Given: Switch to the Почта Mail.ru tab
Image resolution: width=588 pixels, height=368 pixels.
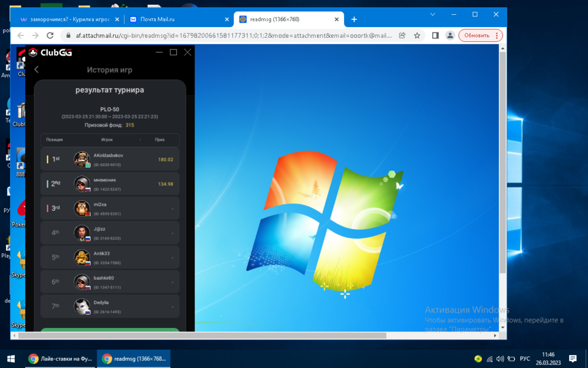Looking at the screenshot, I should coord(176,19).
